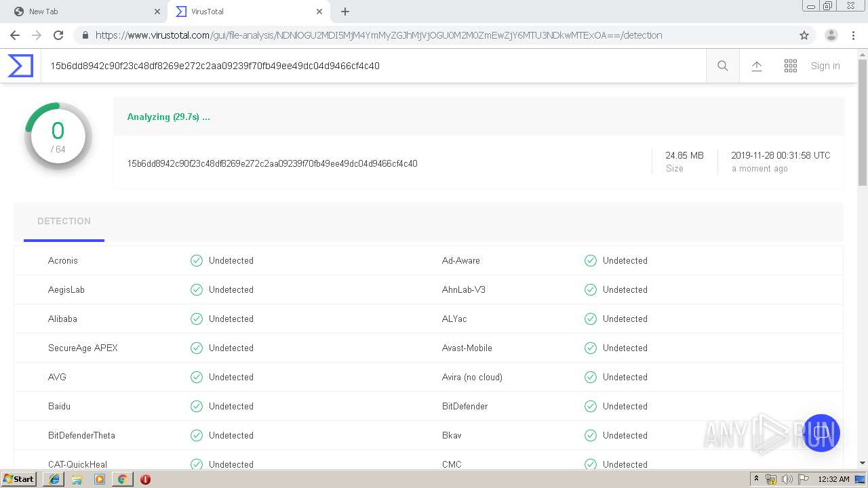This screenshot has height=488, width=868.
Task: Click AVG undetected check icon
Action: coord(197,377)
